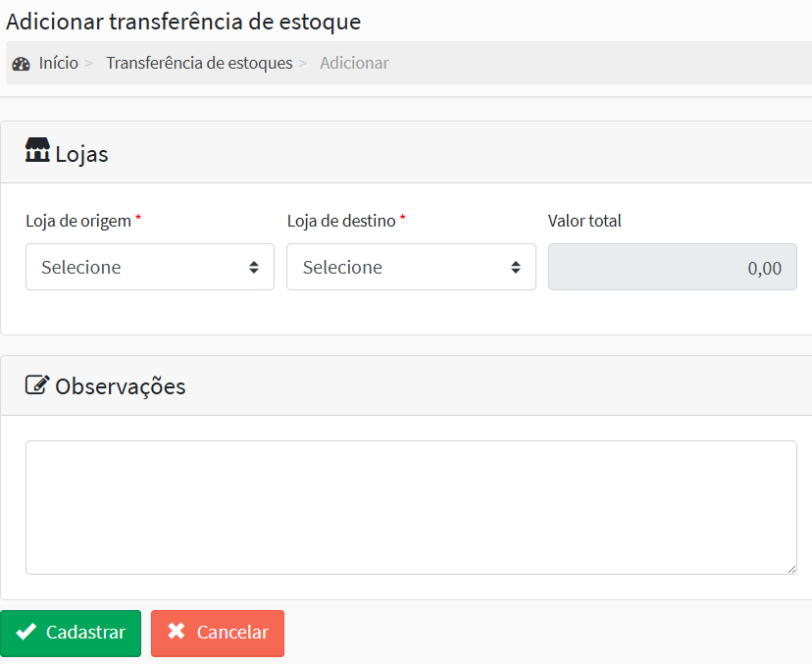Click the Valor total field
The image size is (812, 664).
(x=672, y=267)
